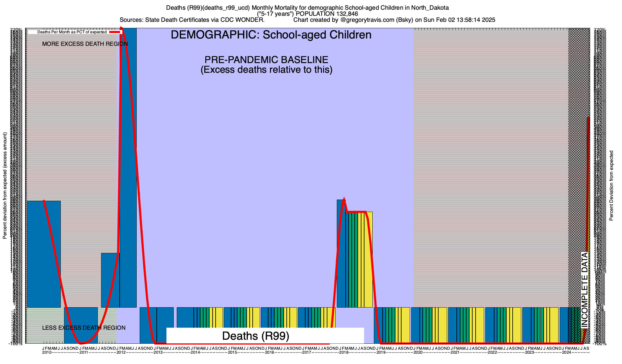
Task: Click the 2024 year label on the x-axis
Action: tap(566, 352)
